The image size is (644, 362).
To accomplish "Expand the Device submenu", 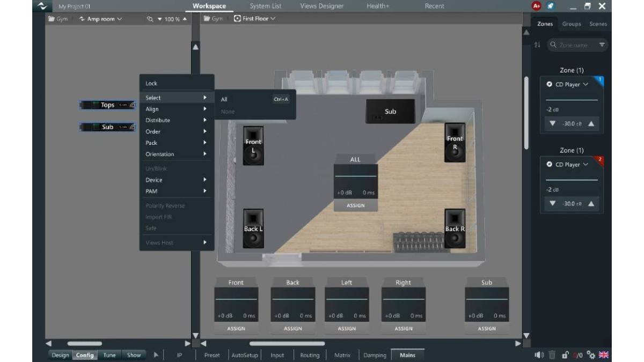I will point(177,180).
